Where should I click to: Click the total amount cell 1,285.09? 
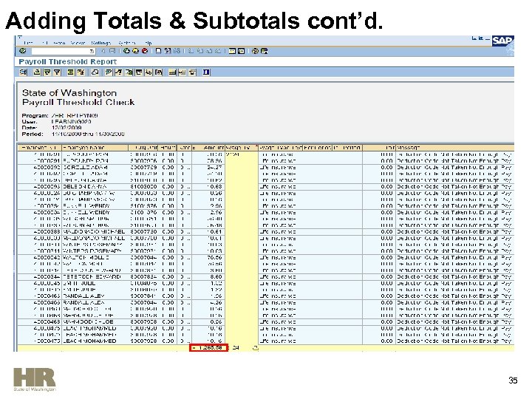[x=208, y=347]
